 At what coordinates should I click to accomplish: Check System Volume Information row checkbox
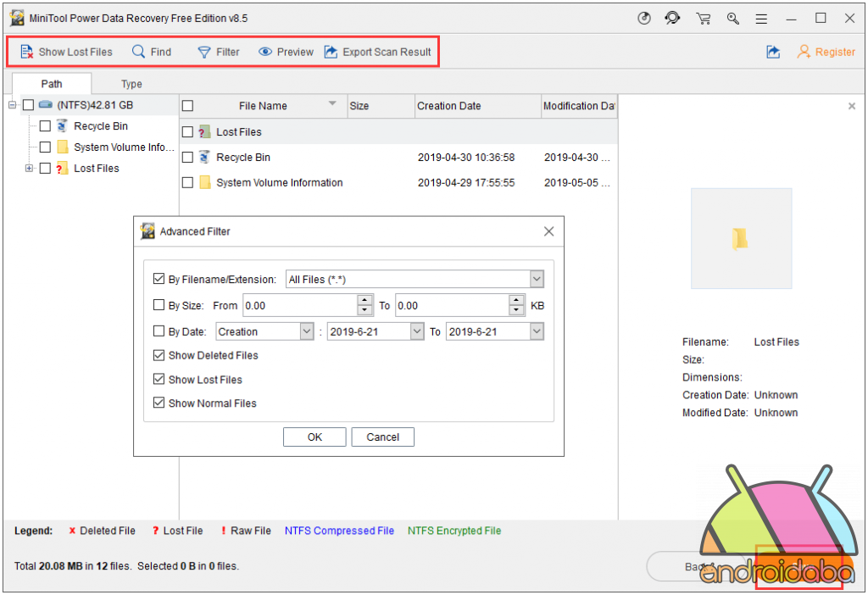coord(187,182)
